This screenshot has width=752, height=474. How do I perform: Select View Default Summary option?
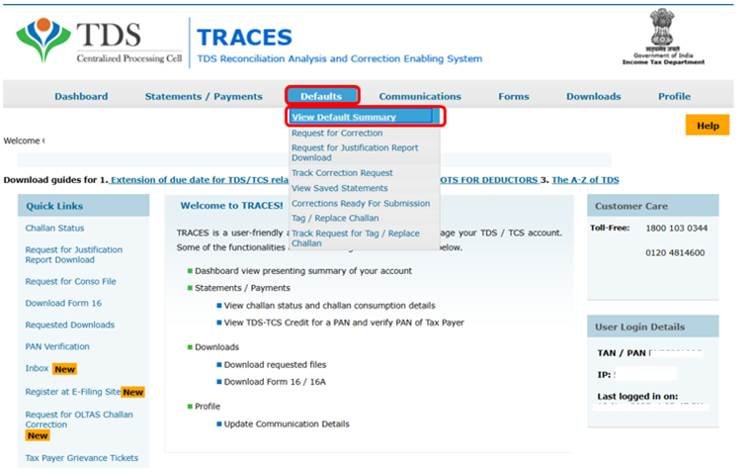344,117
